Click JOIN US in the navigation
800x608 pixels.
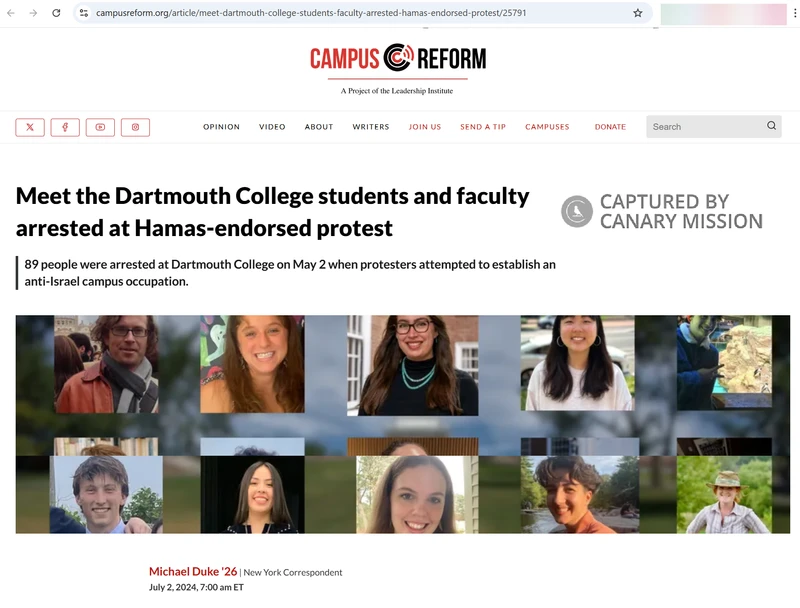(425, 126)
